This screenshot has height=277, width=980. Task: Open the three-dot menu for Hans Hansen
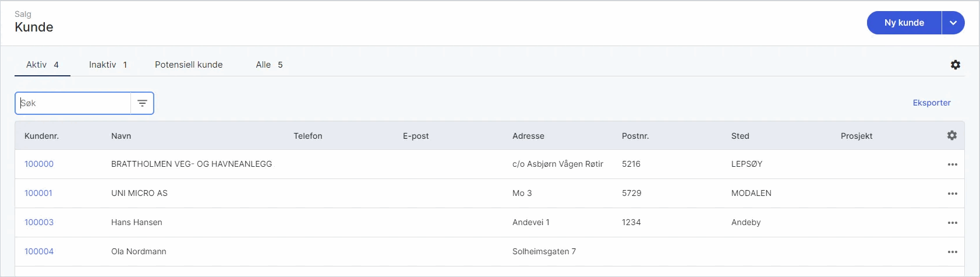pyautogui.click(x=953, y=223)
